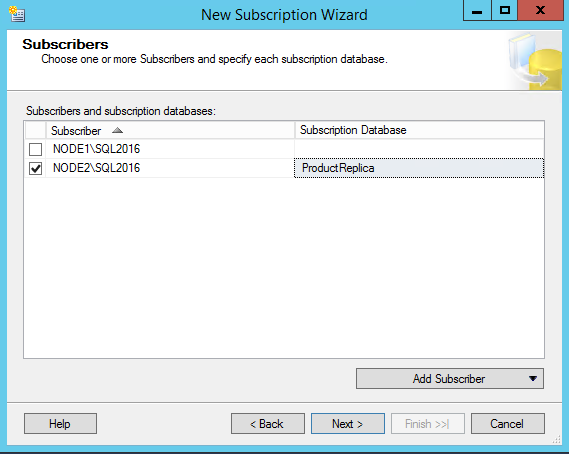Click the wizard icon in the title bar
This screenshot has height=454, width=569.
click(x=17, y=14)
